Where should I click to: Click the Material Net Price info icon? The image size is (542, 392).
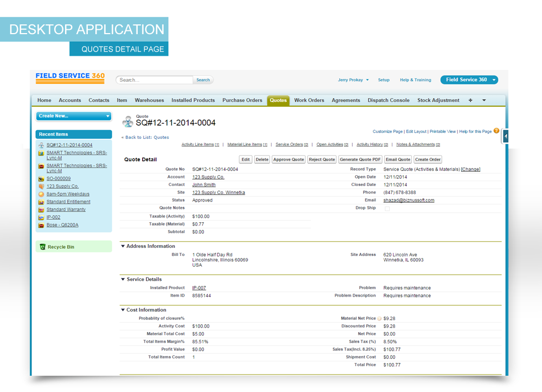pos(379,319)
